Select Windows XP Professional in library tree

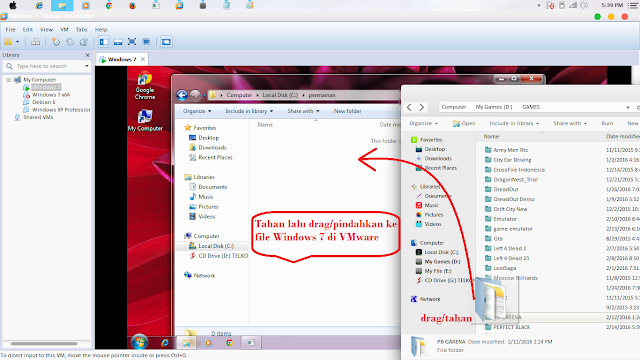pyautogui.click(x=61, y=110)
